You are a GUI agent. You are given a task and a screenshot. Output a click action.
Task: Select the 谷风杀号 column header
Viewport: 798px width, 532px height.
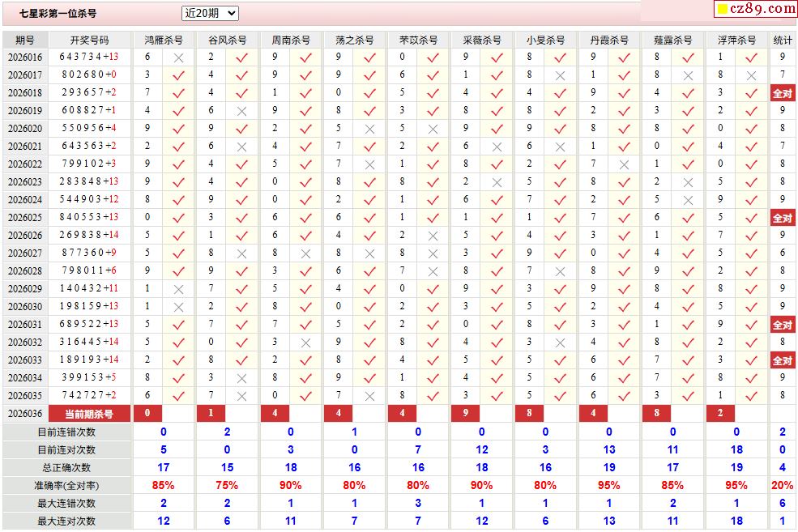pyautogui.click(x=227, y=40)
